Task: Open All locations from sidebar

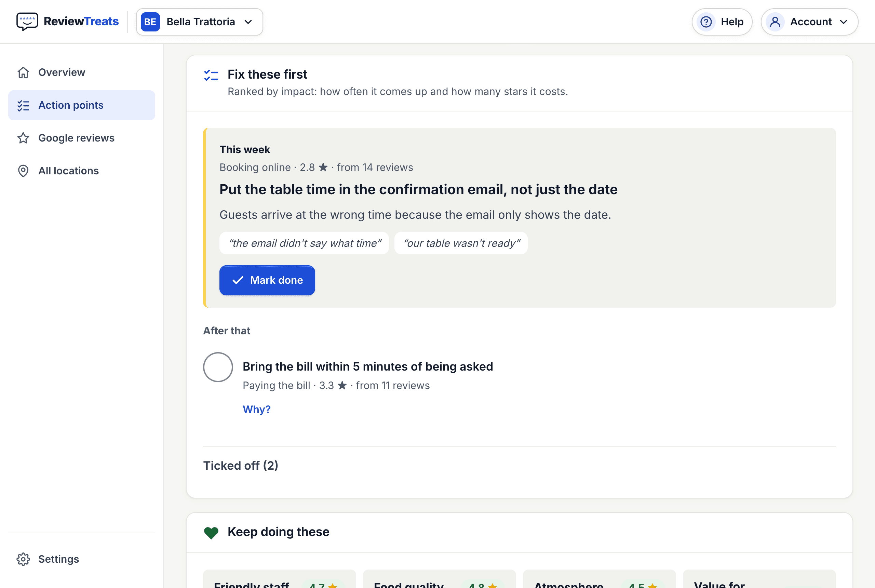Action: tap(82, 171)
